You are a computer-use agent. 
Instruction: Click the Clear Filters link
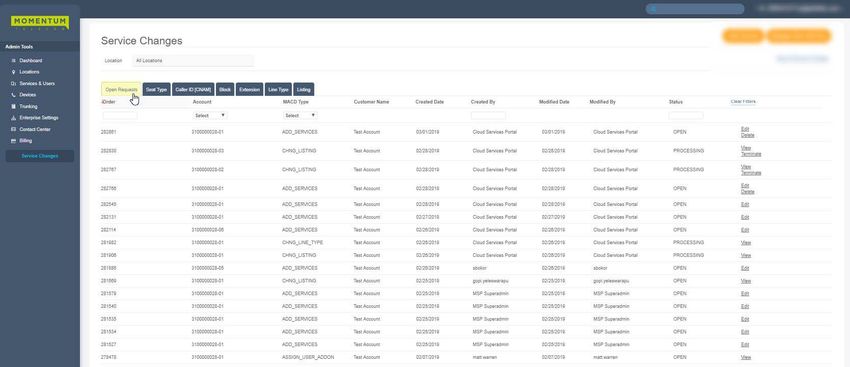[743, 101]
